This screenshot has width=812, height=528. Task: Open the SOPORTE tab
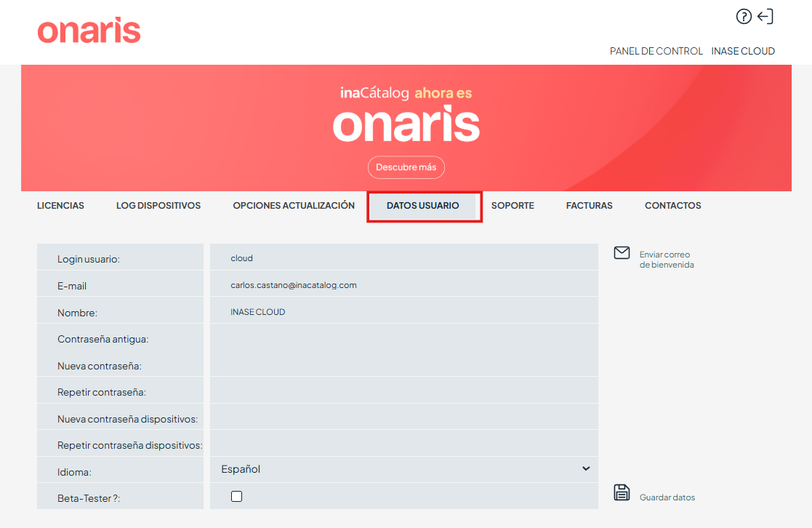click(512, 206)
